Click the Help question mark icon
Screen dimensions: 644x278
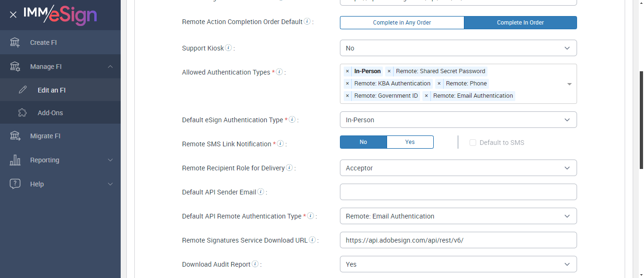tap(15, 184)
